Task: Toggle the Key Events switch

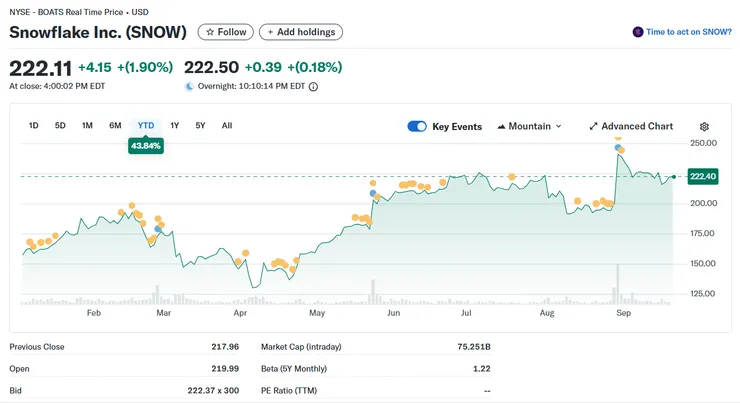Action: click(417, 127)
